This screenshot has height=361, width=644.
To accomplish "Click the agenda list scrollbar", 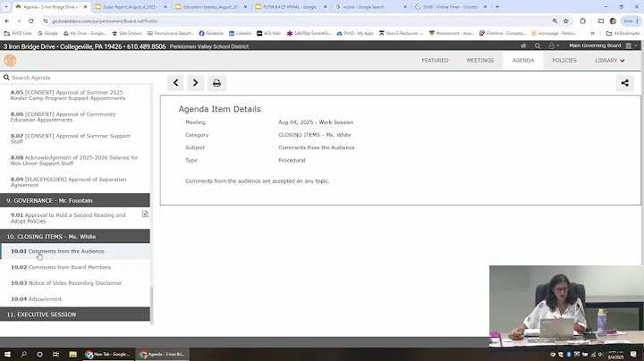I will (151, 305).
